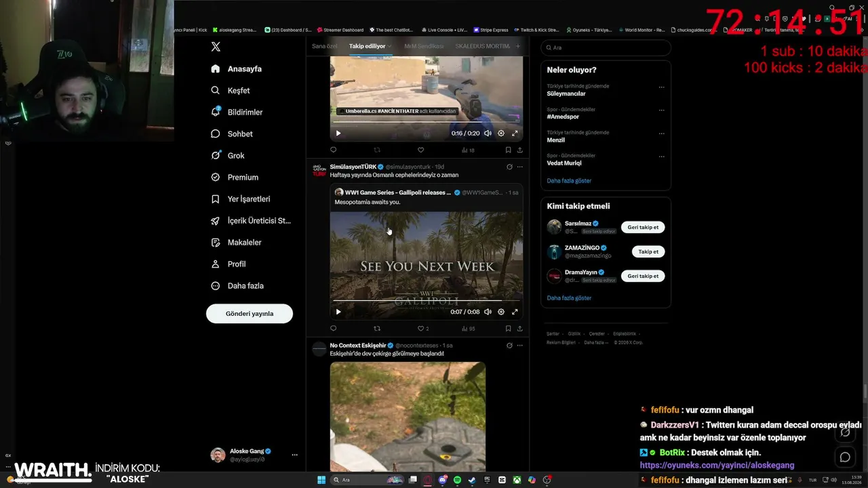Open Aloske Gang account options menu
The height and width of the screenshot is (488, 868).
point(294,455)
